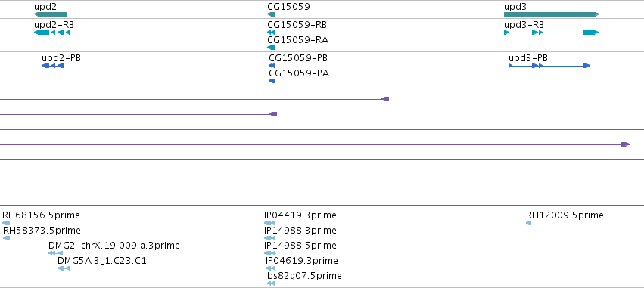Click the CG15059 gene arrow glyph
Viewport: 644px width, 288px height.
click(271, 14)
